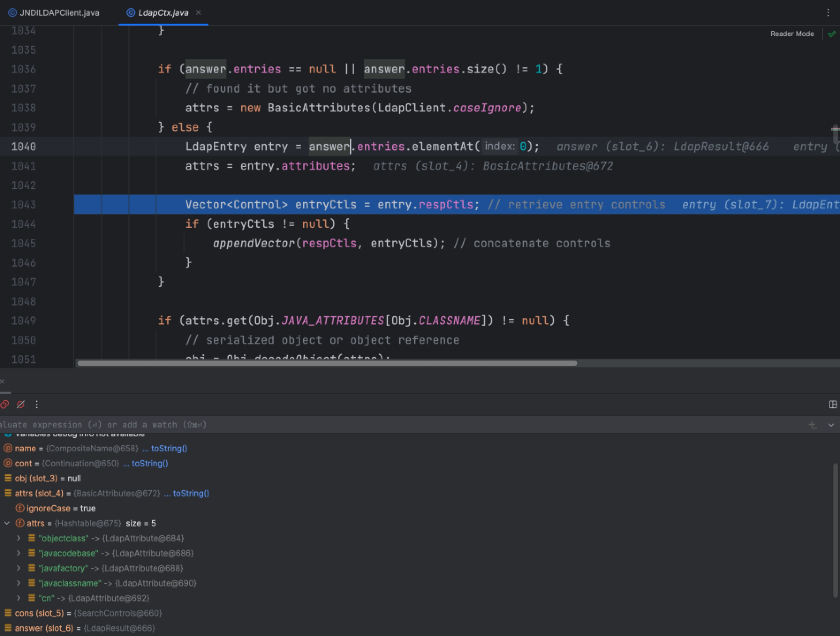
Task: Click 'BasicAttributes' constructor on line 1038
Action: coord(319,108)
